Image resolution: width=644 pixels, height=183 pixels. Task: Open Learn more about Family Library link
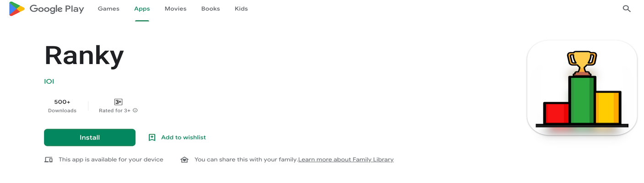click(346, 160)
